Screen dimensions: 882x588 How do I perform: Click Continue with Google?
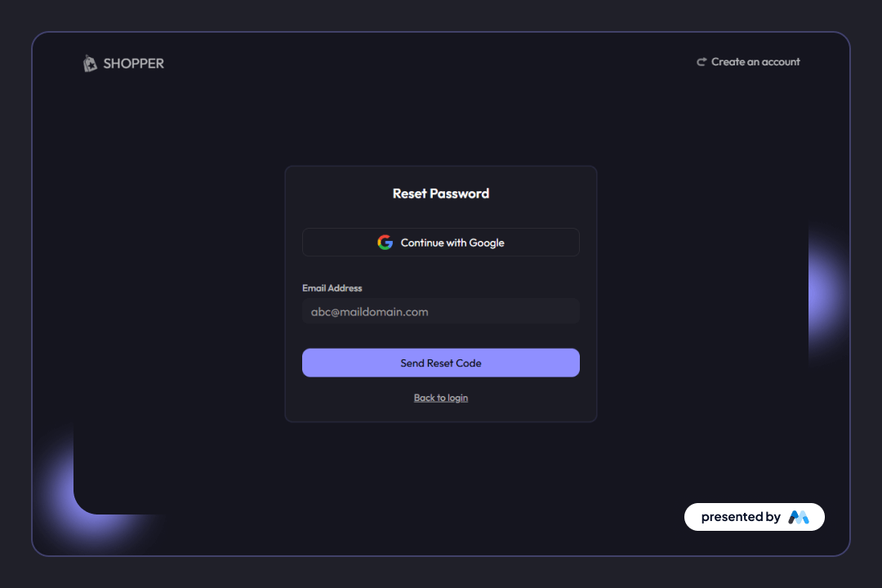click(x=441, y=242)
